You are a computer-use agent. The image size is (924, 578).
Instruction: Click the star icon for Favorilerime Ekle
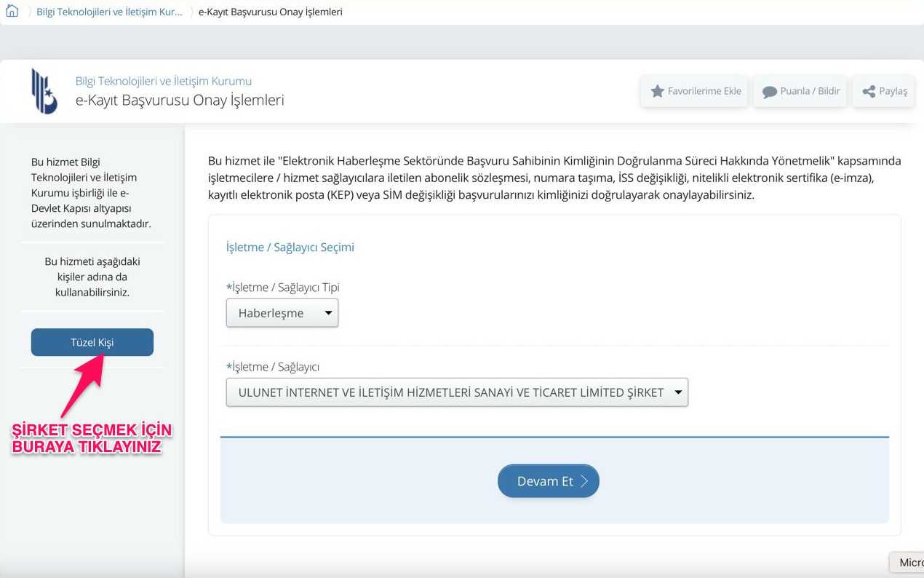pos(657,92)
